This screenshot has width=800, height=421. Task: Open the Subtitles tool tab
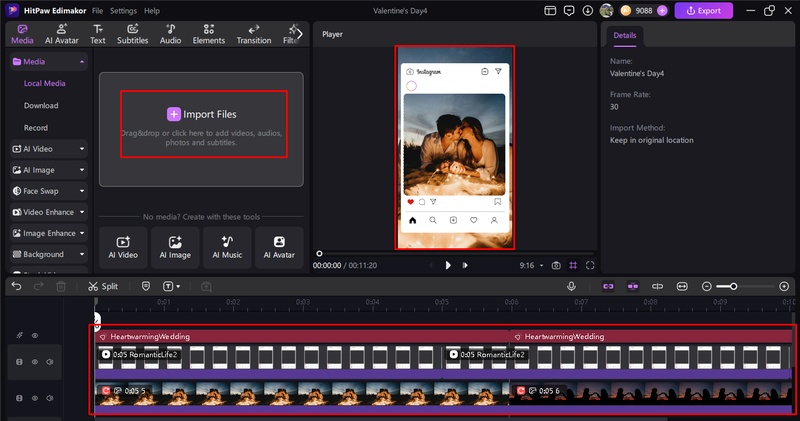click(133, 34)
